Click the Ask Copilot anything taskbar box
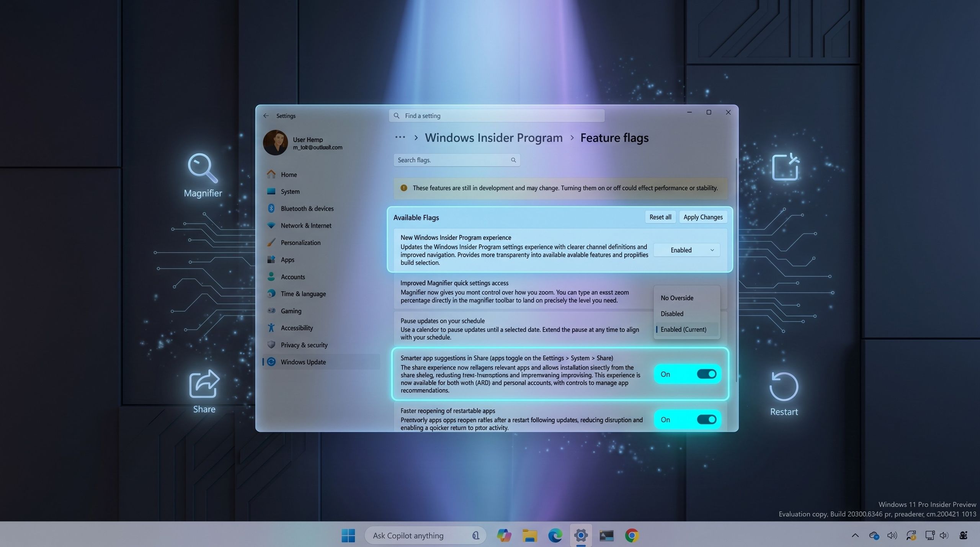 click(425, 536)
